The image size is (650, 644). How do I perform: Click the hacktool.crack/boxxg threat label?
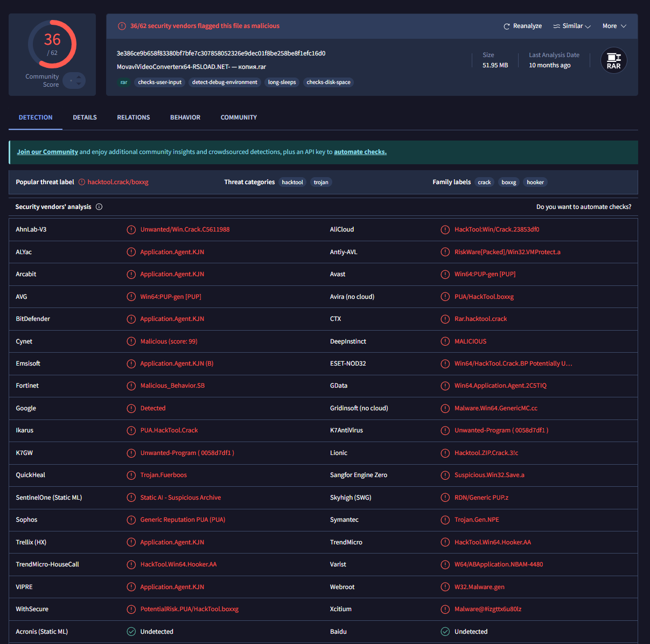118,182
